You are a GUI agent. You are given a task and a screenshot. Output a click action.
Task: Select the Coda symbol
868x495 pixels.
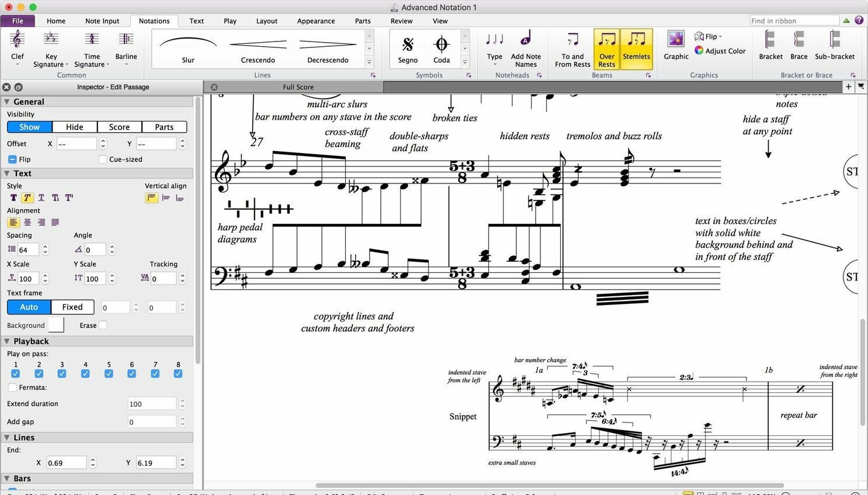442,45
